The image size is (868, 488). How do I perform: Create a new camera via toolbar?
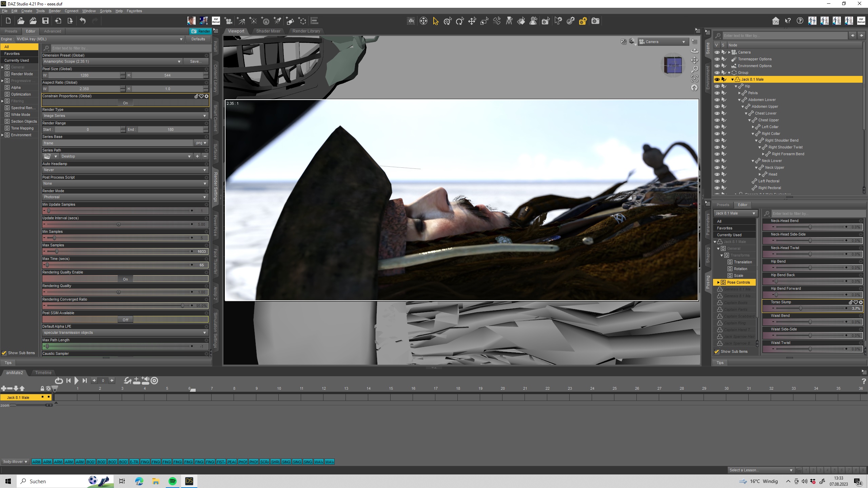coord(228,21)
